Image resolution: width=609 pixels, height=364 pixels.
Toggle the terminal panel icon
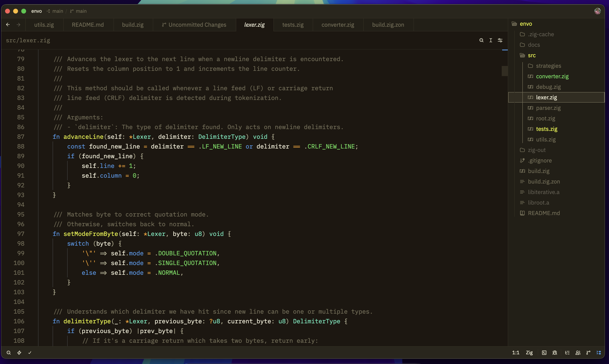[544, 352]
